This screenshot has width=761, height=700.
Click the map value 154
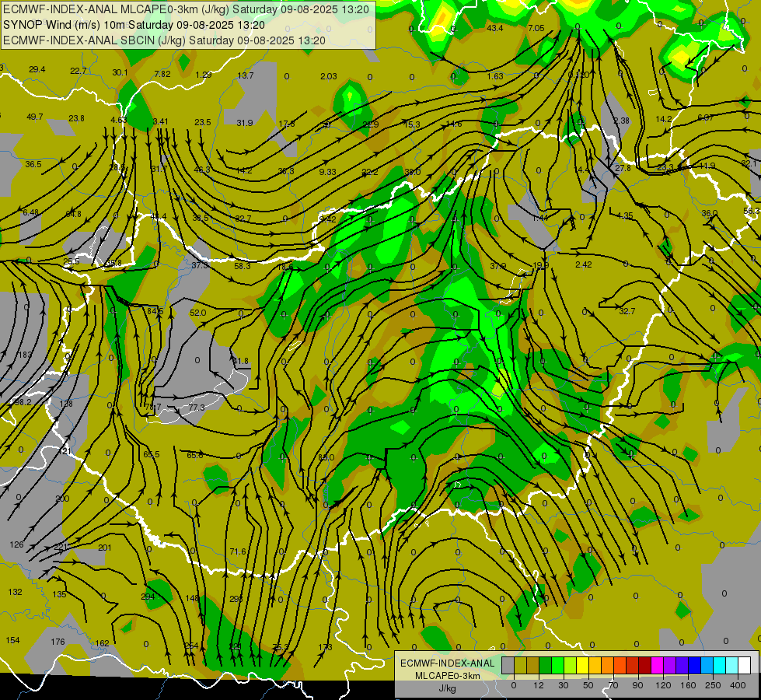pyautogui.click(x=12, y=640)
